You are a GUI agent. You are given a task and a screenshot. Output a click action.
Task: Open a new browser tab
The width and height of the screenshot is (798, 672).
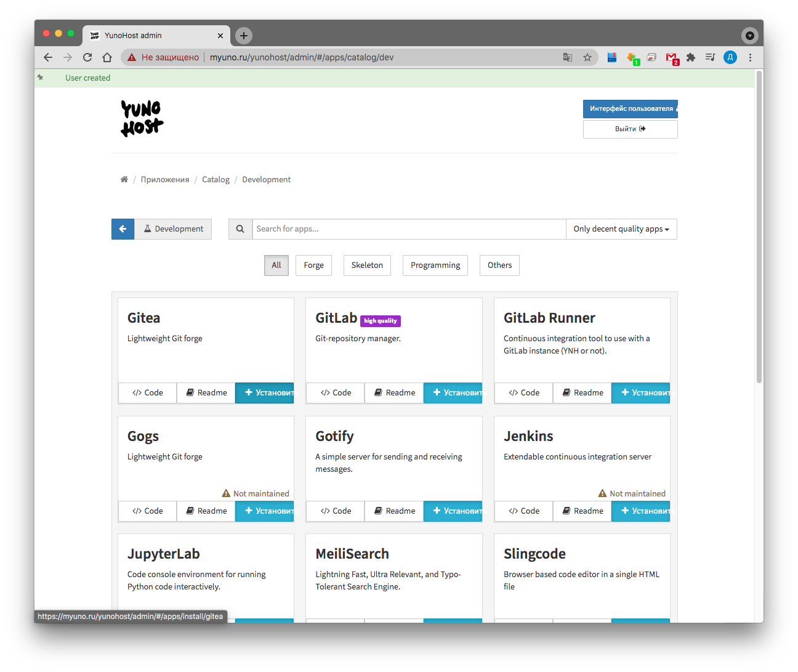pos(244,36)
